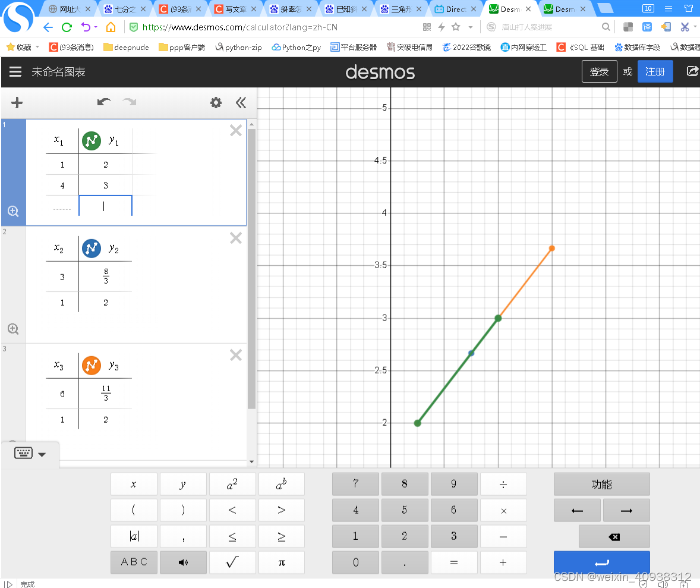This screenshot has height=588, width=700.
Task: Bookmark the page with star icon
Action: pos(456,27)
